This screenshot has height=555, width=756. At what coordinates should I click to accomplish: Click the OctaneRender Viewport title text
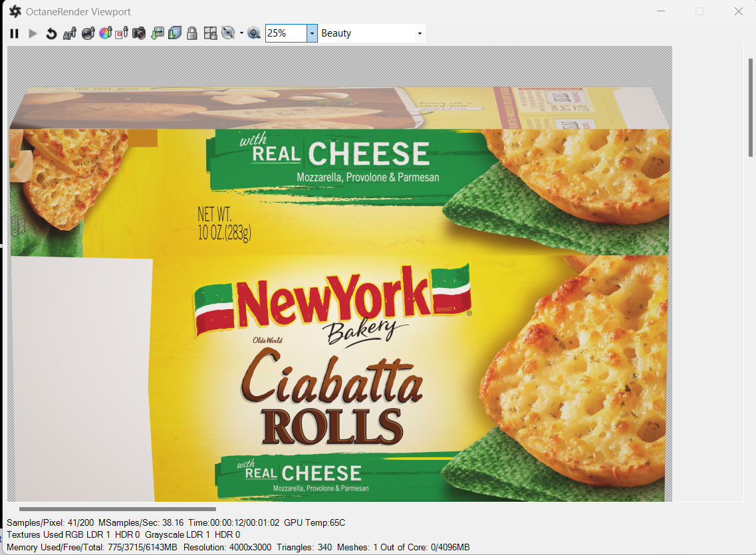pos(78,11)
